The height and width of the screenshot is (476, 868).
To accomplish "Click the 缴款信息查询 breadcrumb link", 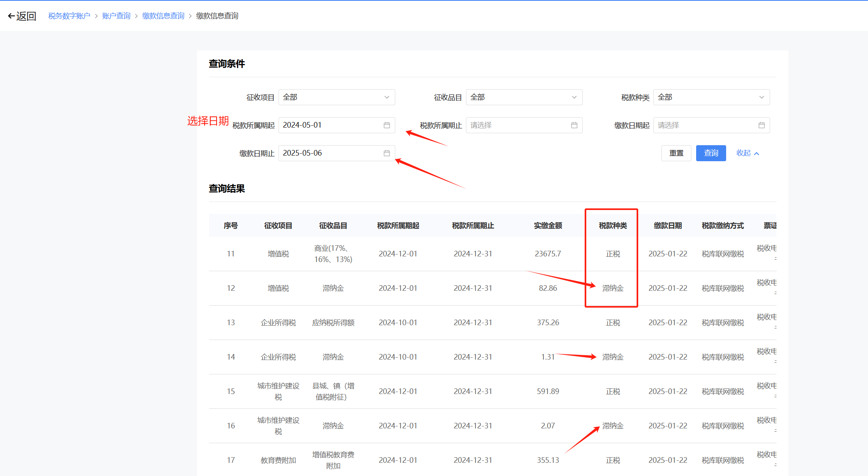I will 163,15.
